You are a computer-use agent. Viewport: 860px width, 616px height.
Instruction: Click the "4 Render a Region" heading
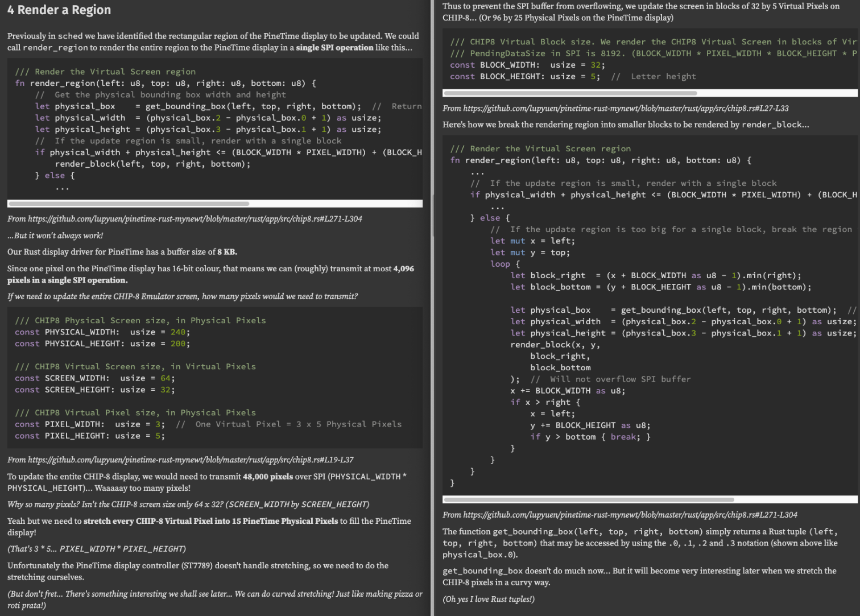(x=59, y=10)
